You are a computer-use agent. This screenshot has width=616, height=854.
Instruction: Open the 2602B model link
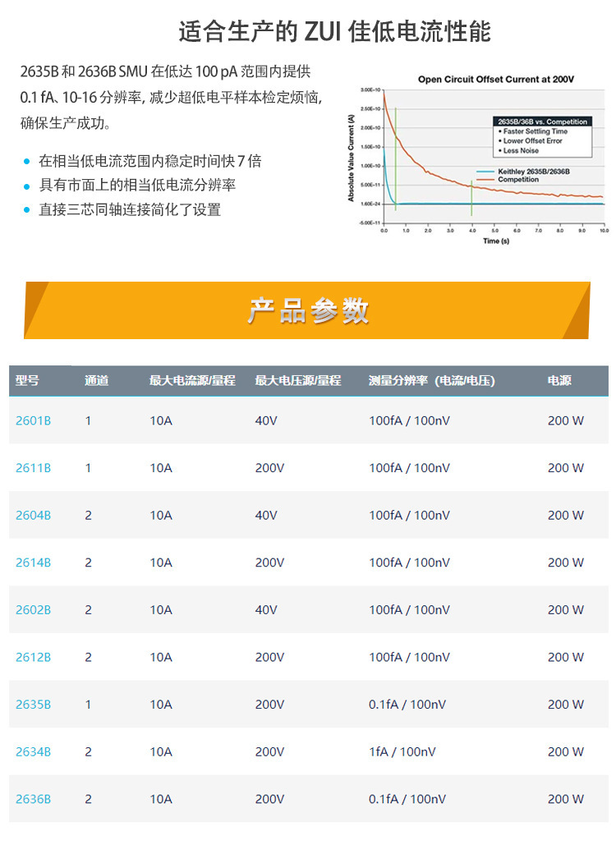33,610
